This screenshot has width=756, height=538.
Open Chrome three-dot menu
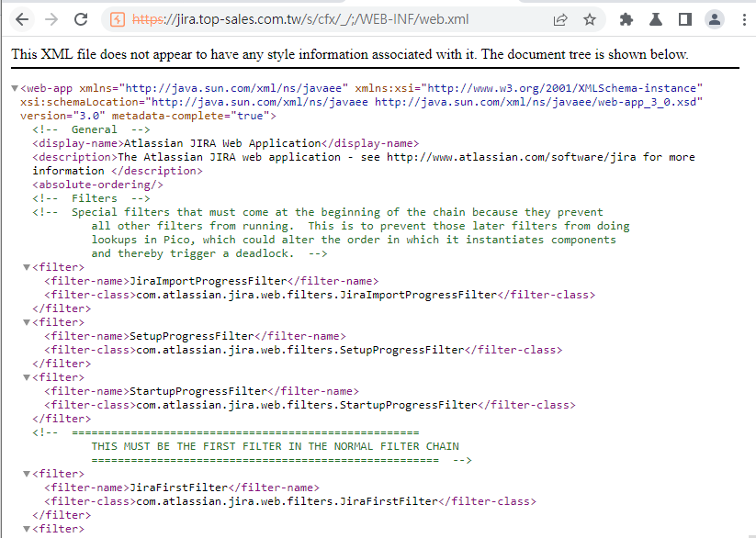744,20
